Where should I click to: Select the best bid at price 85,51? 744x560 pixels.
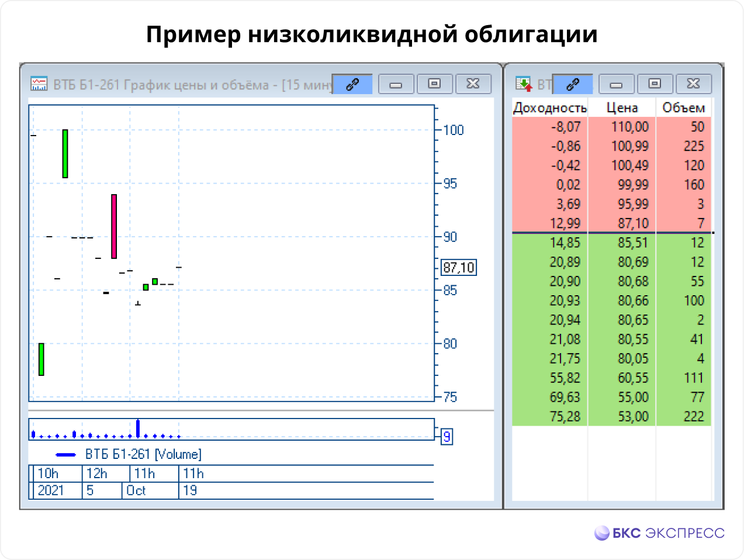pos(611,243)
